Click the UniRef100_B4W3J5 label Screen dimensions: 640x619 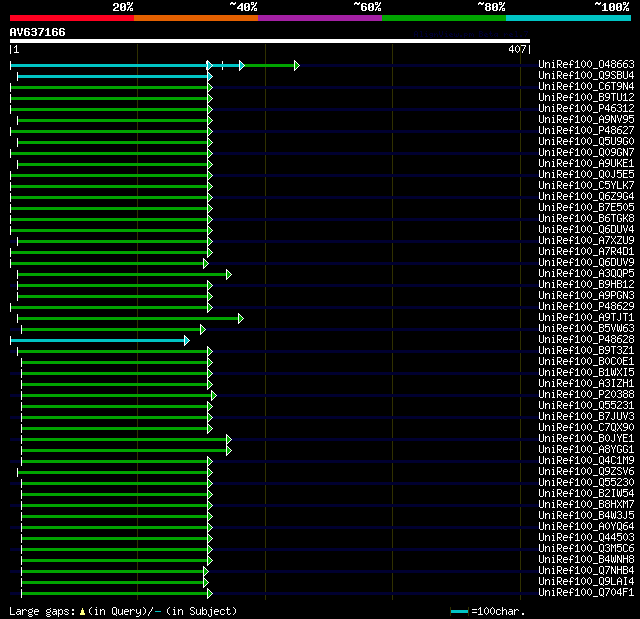586,516
